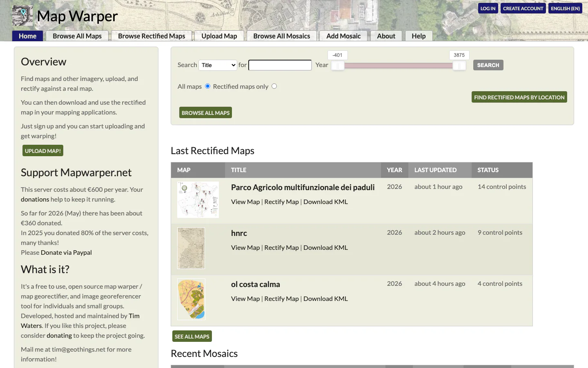Click 'about 2 hours ago' cell
This screenshot has width=588, height=368.
[440, 232]
